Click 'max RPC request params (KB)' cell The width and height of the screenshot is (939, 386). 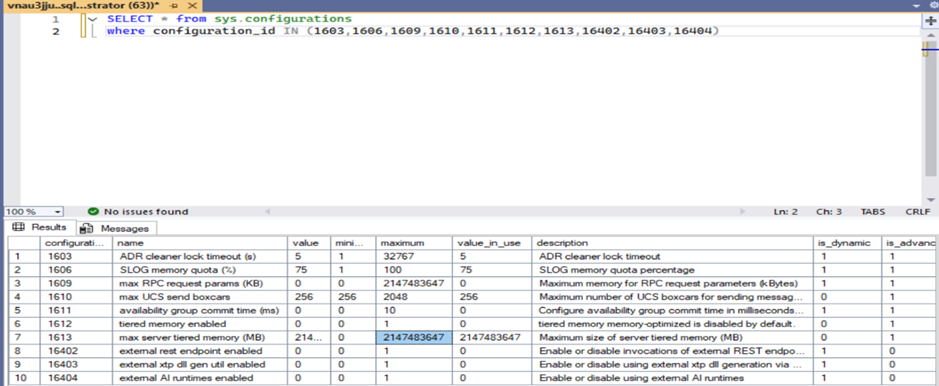(200, 283)
